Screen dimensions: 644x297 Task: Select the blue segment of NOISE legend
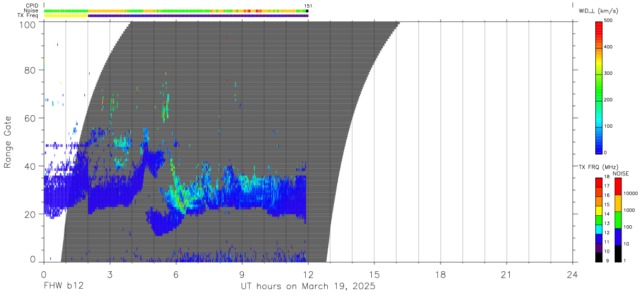coord(618,237)
